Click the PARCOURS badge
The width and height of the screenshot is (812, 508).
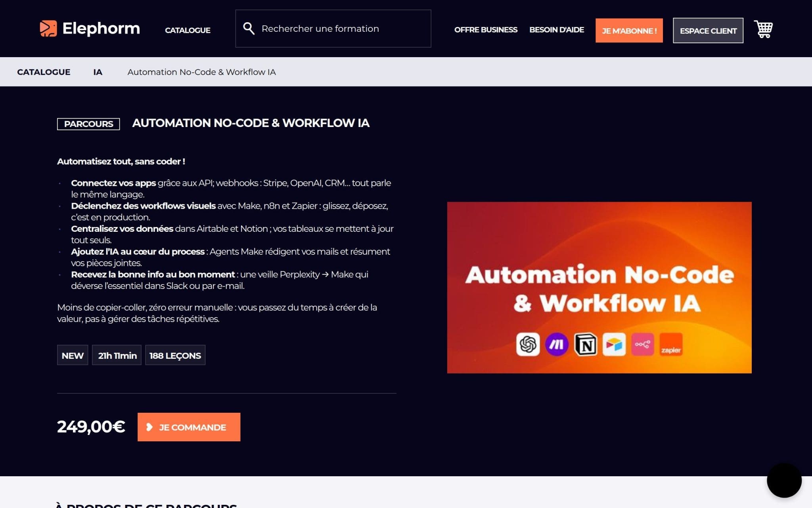(x=88, y=124)
